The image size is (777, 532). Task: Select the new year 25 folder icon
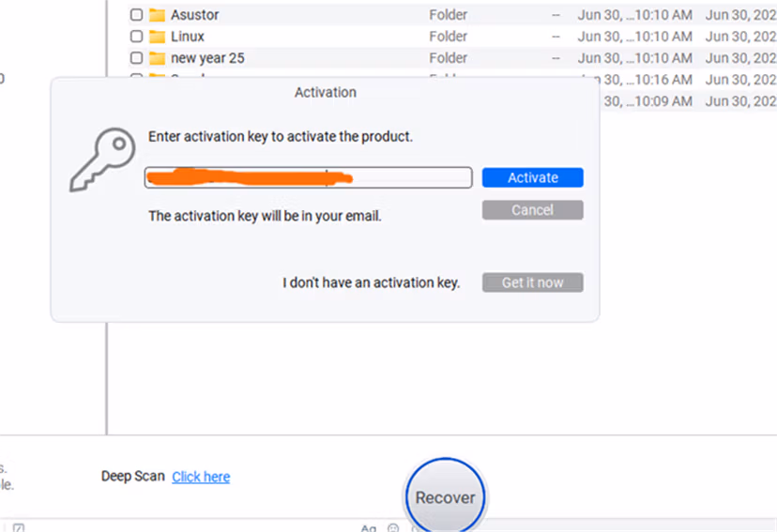tap(157, 58)
